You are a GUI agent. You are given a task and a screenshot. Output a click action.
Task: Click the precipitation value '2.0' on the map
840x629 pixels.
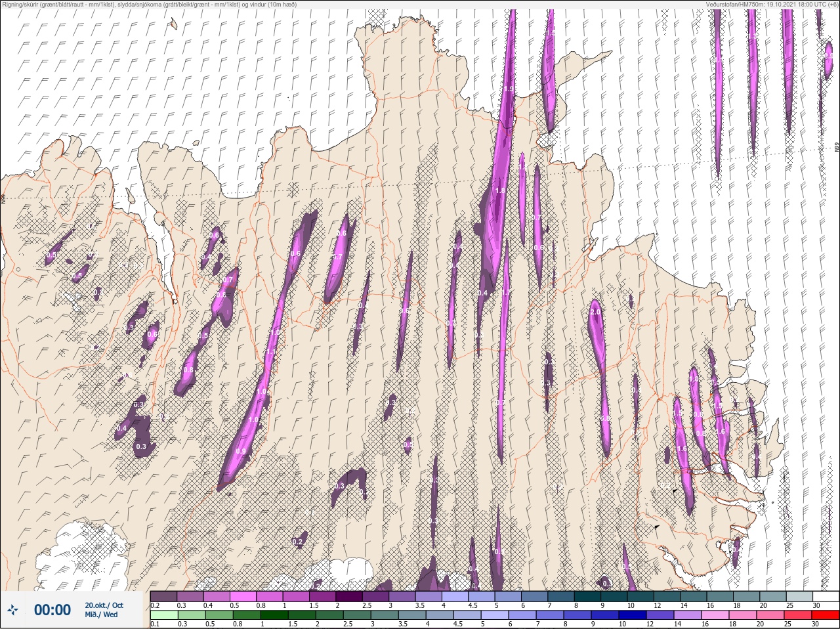[596, 313]
